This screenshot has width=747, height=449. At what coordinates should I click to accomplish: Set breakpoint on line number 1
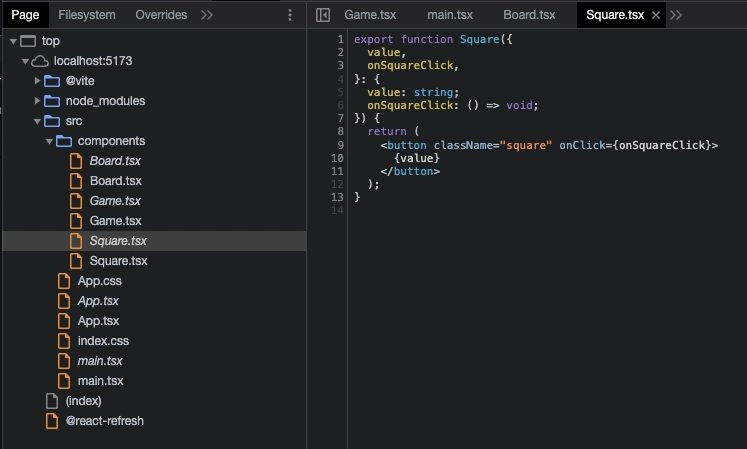tap(340, 39)
